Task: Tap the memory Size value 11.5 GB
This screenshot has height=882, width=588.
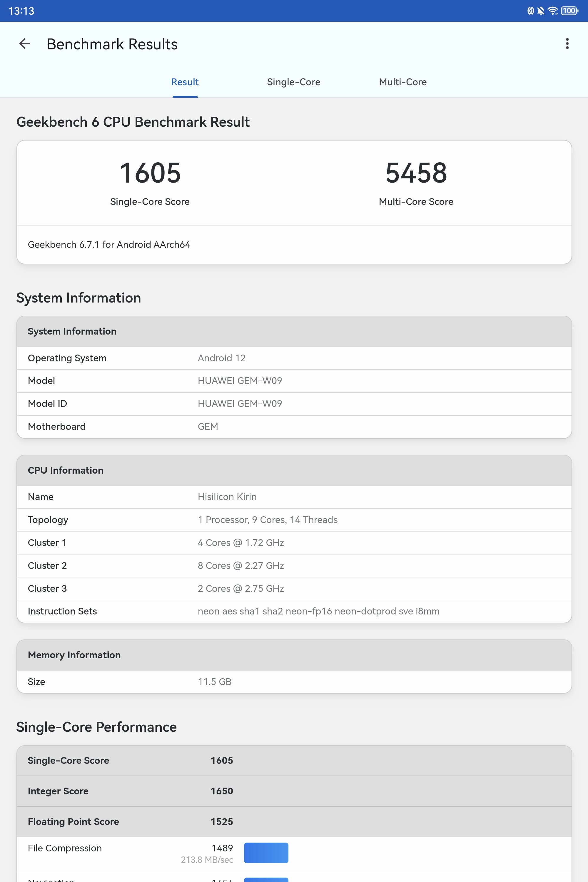Action: tap(215, 682)
